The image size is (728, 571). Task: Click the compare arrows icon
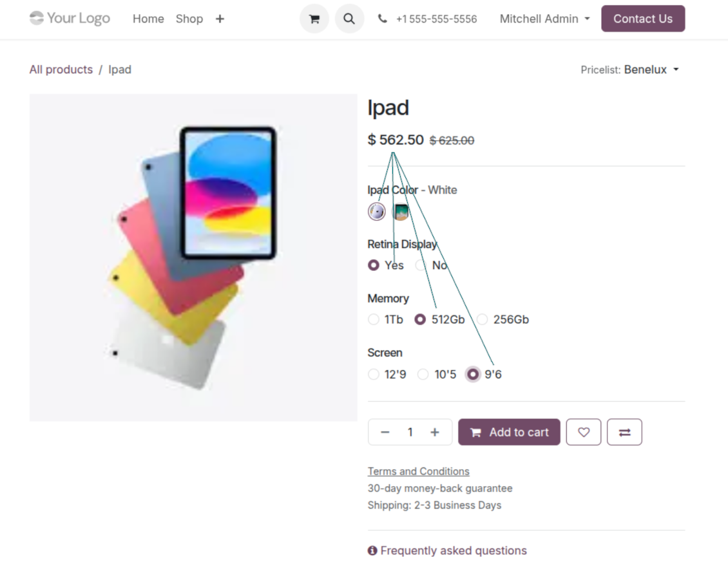click(624, 433)
